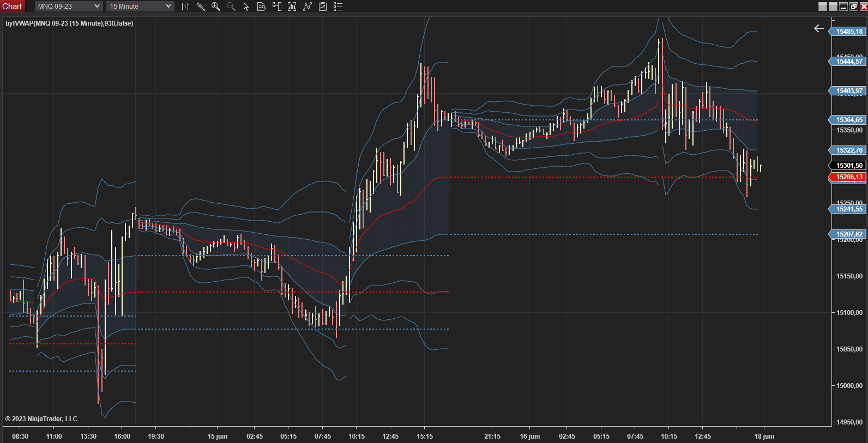Restore down the chart window
868x443 pixels.
click(x=854, y=7)
